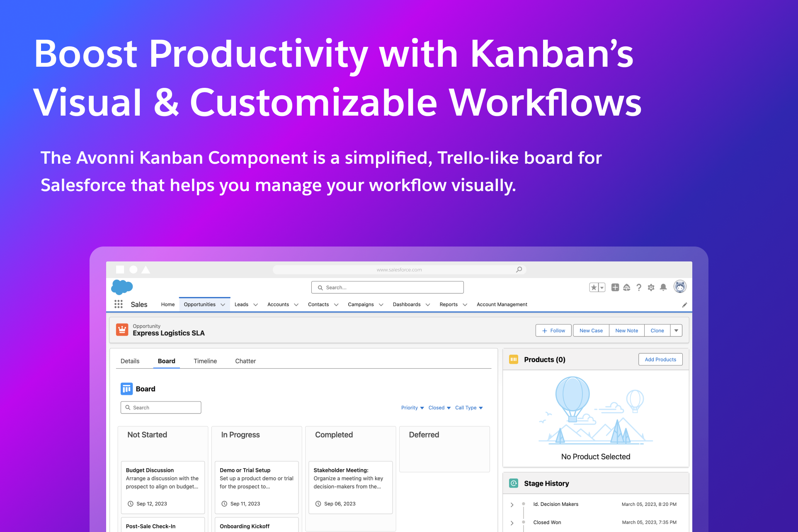Click the Salesforce cloud logo
The height and width of the screenshot is (532, 798).
click(x=122, y=287)
